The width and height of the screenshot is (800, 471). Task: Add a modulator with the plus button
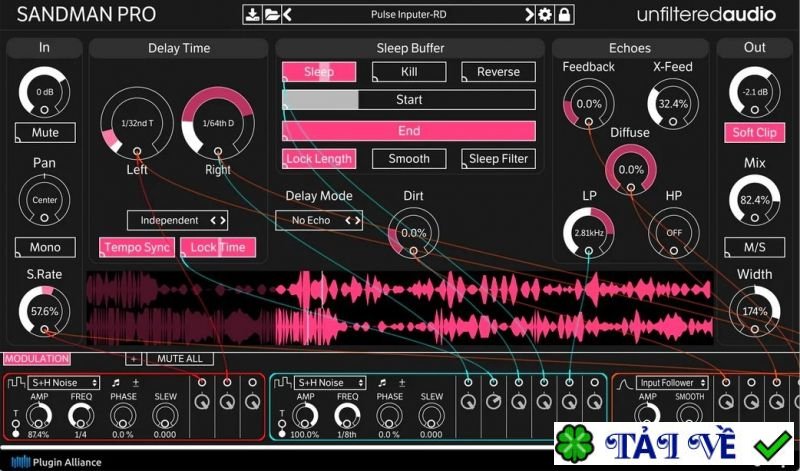tap(132, 359)
